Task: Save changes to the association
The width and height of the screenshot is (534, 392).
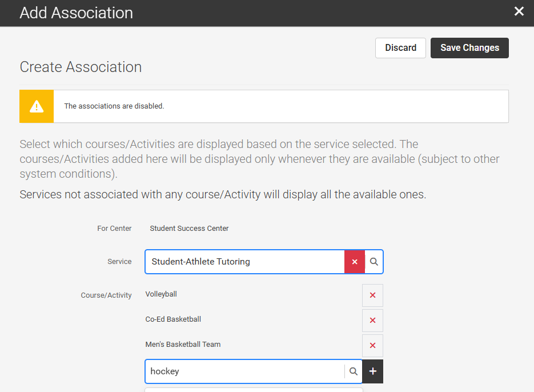Action: pyautogui.click(x=469, y=48)
